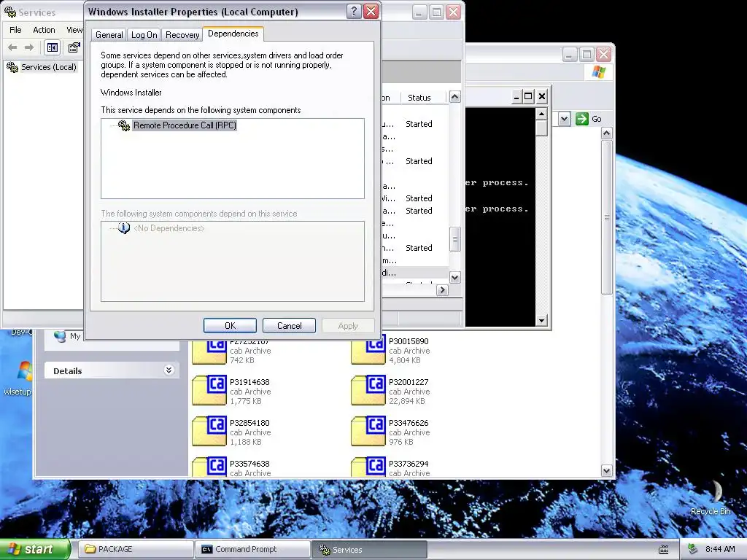Open the Action menu in Services window
This screenshot has width=747, height=560.
pyautogui.click(x=44, y=29)
